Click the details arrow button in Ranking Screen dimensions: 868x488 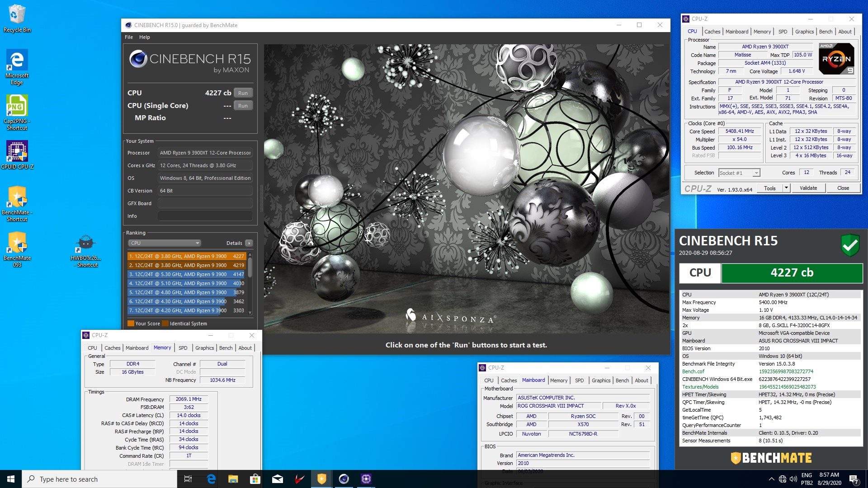click(x=249, y=243)
